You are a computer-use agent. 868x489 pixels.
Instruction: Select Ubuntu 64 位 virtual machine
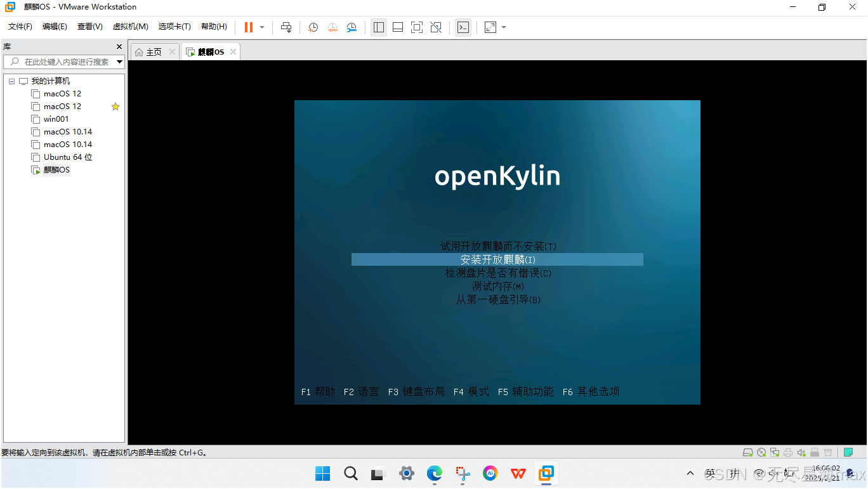pyautogui.click(x=68, y=157)
